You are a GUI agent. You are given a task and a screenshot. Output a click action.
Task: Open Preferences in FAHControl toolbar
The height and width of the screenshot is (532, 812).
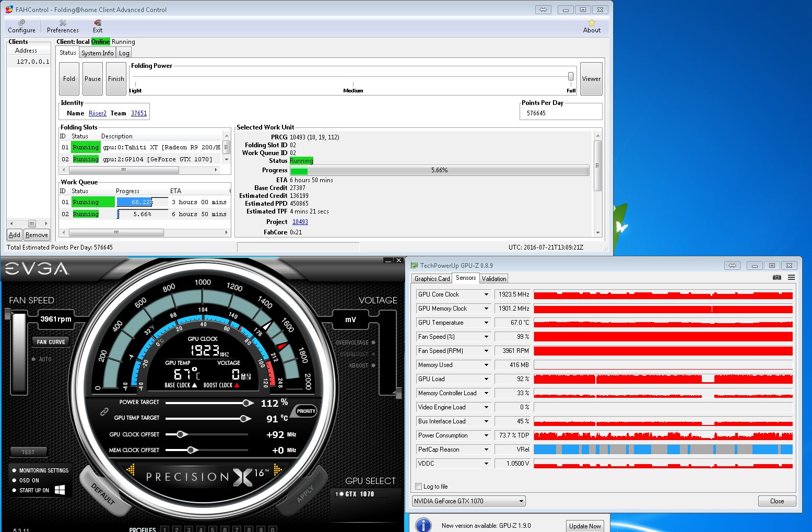[x=63, y=27]
